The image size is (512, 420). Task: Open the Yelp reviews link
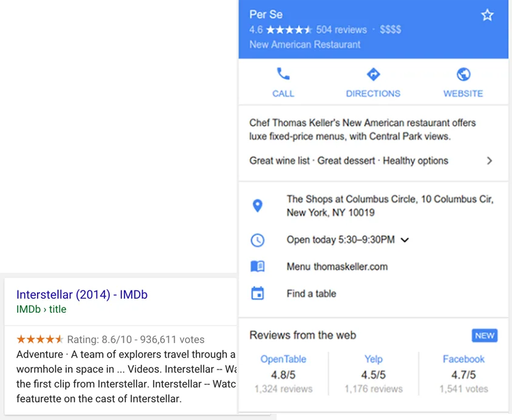pos(373,359)
